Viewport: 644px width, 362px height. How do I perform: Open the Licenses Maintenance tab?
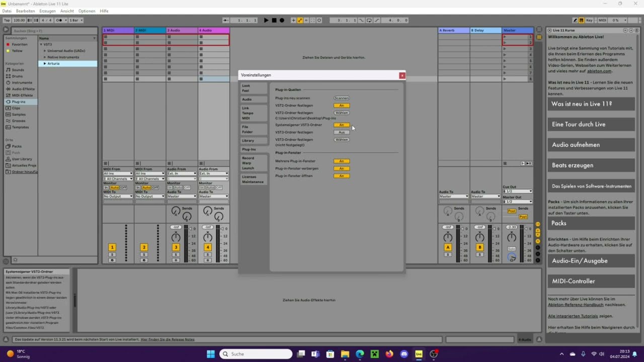click(253, 179)
